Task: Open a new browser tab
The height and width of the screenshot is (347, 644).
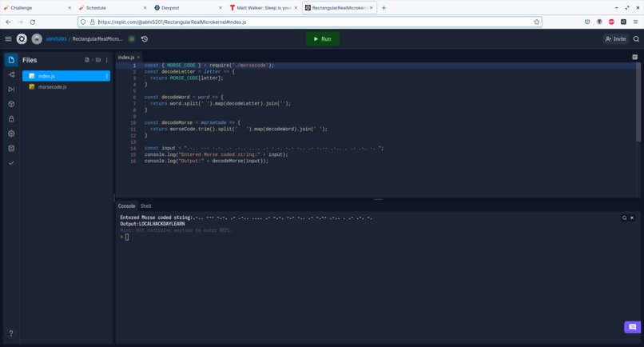Action: 384,8
